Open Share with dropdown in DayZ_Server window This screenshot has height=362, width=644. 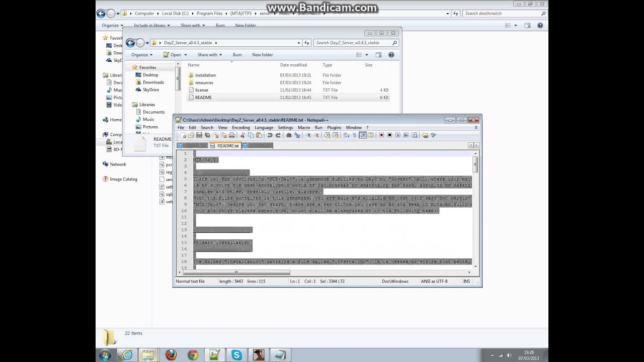point(209,55)
